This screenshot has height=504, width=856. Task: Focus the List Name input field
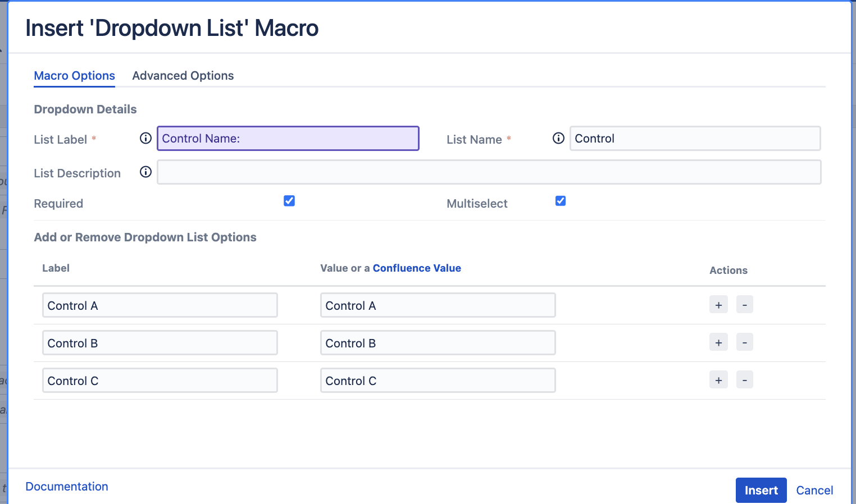click(x=695, y=139)
